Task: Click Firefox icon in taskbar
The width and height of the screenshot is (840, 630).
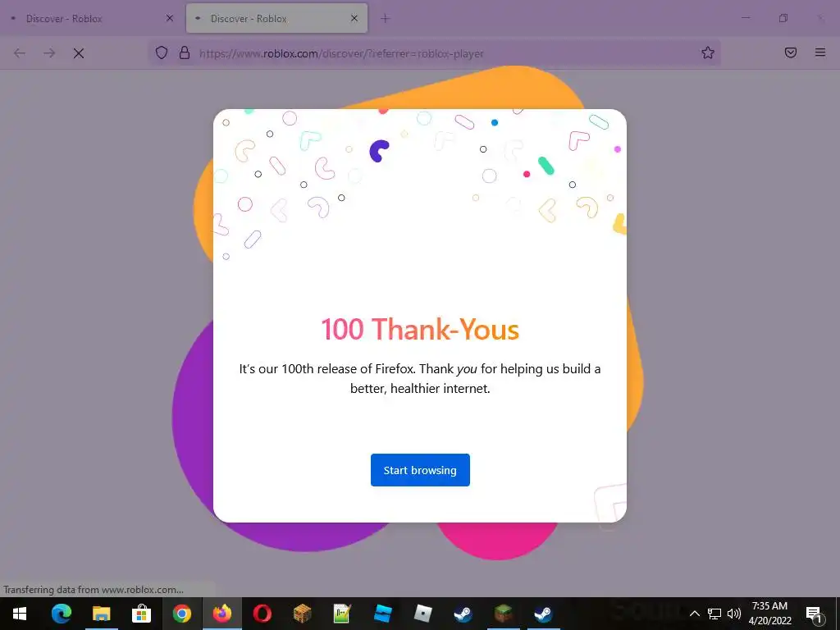Action: coord(221,614)
